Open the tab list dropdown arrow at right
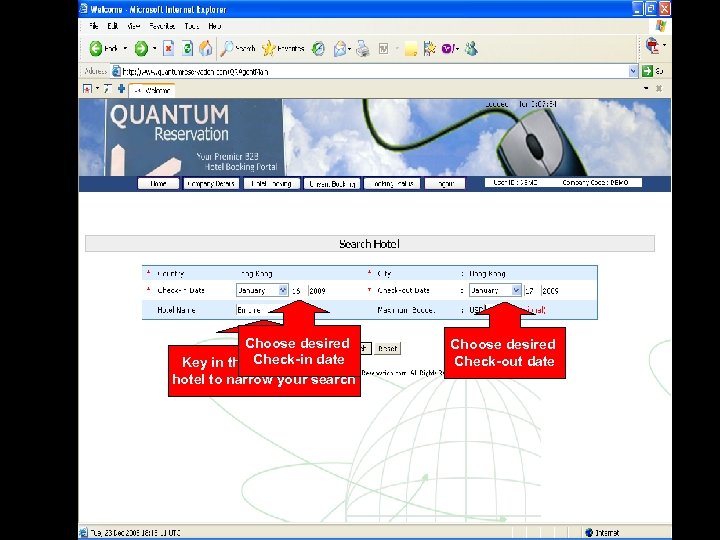720x540 pixels. point(646,88)
